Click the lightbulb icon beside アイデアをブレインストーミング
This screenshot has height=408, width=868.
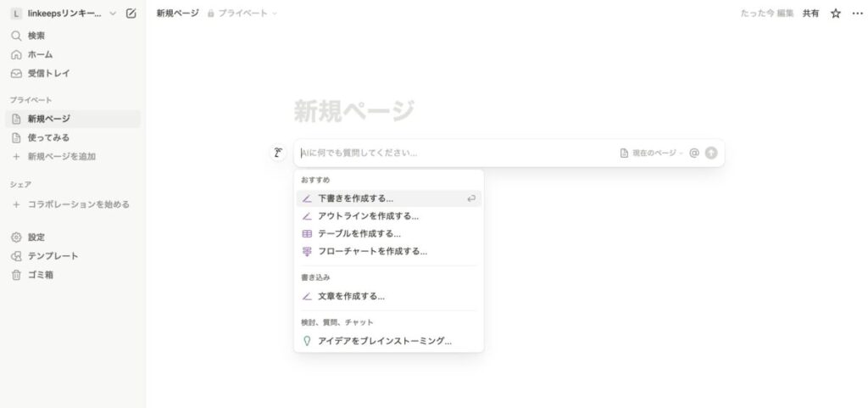point(307,342)
